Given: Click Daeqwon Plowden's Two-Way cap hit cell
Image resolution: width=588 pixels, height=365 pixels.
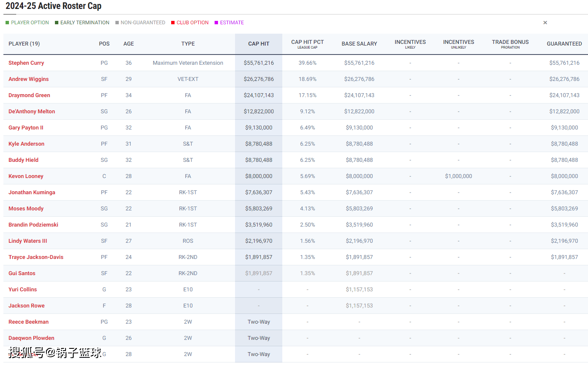Looking at the screenshot, I should click(259, 338).
